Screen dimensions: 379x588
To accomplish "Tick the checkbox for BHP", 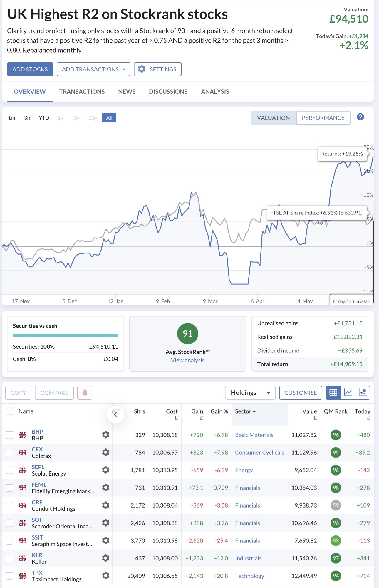I will click(10, 435).
